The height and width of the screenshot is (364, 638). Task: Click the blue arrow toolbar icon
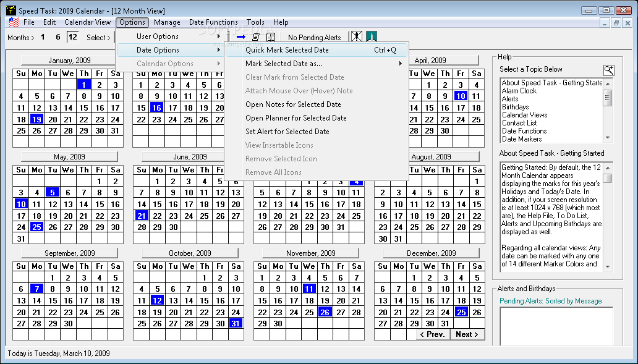click(x=241, y=37)
